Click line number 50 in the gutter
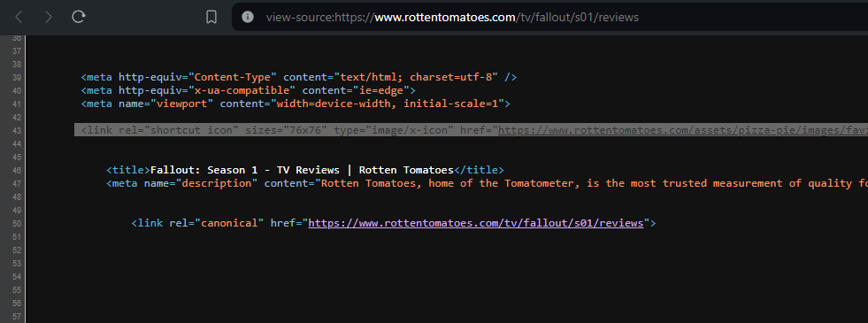 17,223
